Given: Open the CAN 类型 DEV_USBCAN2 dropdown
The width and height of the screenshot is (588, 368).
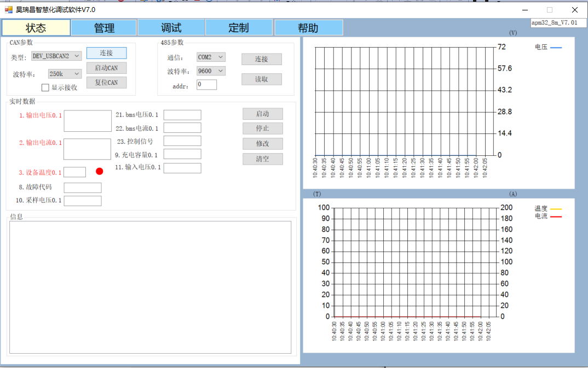Looking at the screenshot, I should [56, 56].
